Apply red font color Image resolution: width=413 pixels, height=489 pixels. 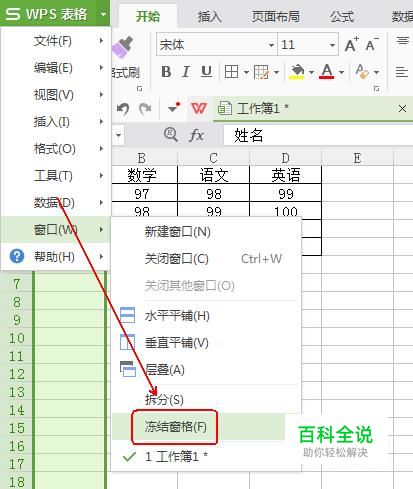point(327,72)
